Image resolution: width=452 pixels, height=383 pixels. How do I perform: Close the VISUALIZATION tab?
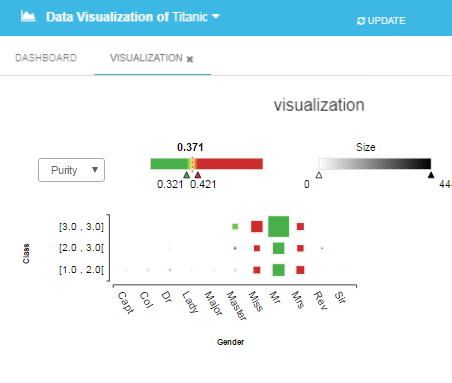point(190,59)
